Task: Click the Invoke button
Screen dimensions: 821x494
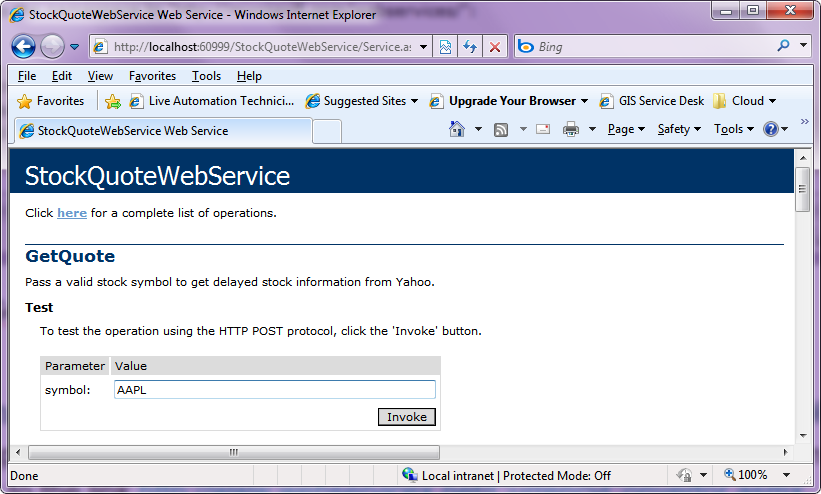Action: click(407, 417)
